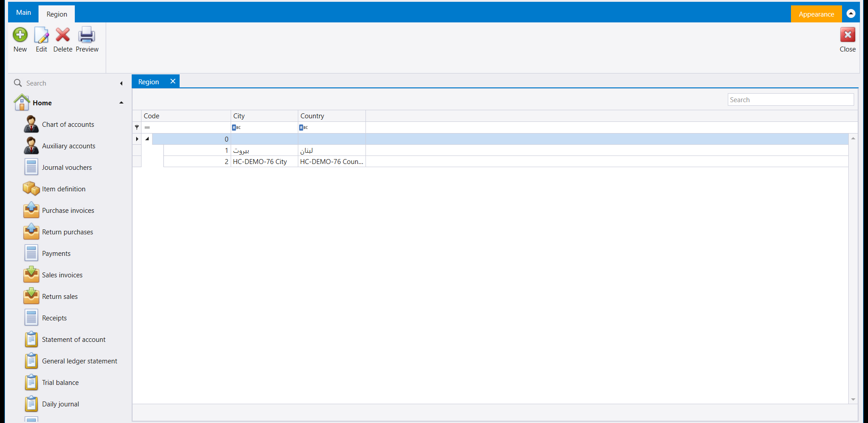868x423 pixels.
Task: Open Sales invoices
Action: [x=62, y=275]
